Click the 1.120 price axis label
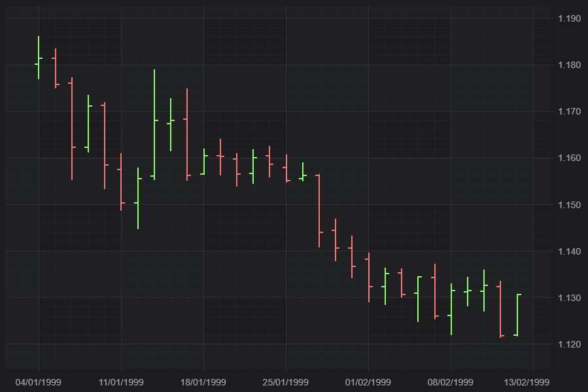The image size is (588, 392). point(569,344)
